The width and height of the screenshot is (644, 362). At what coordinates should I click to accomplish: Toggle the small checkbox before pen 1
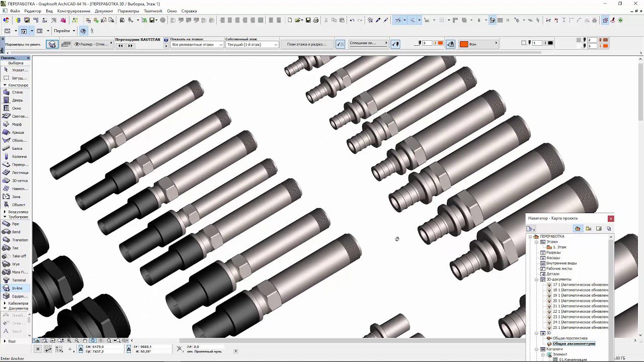[x=524, y=43]
